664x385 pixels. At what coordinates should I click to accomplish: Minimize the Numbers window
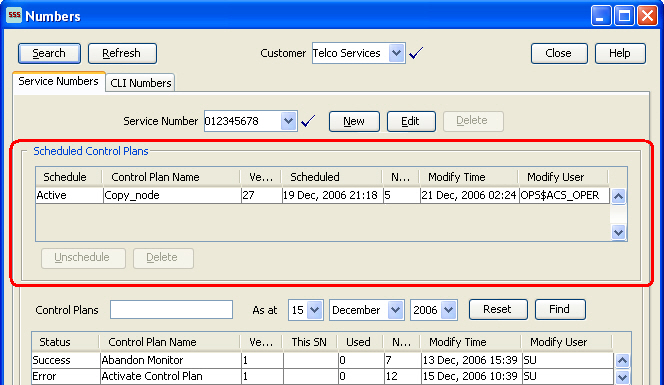(601, 16)
